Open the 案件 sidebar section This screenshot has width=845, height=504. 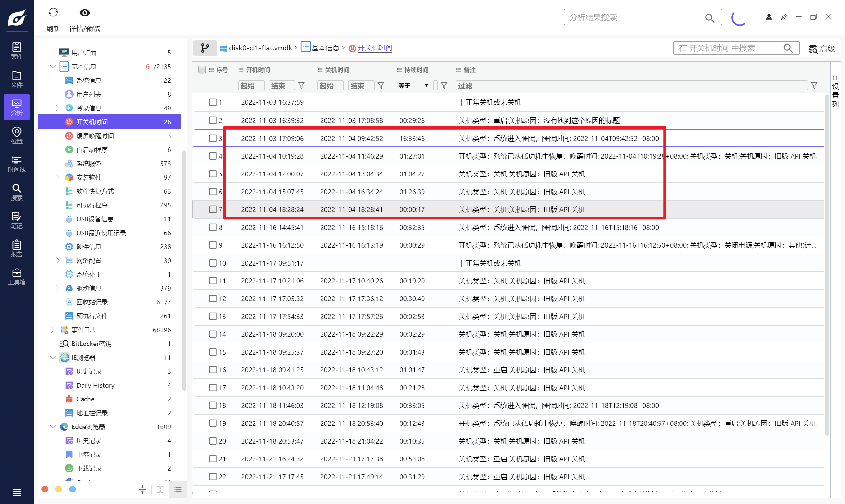pos(17,50)
